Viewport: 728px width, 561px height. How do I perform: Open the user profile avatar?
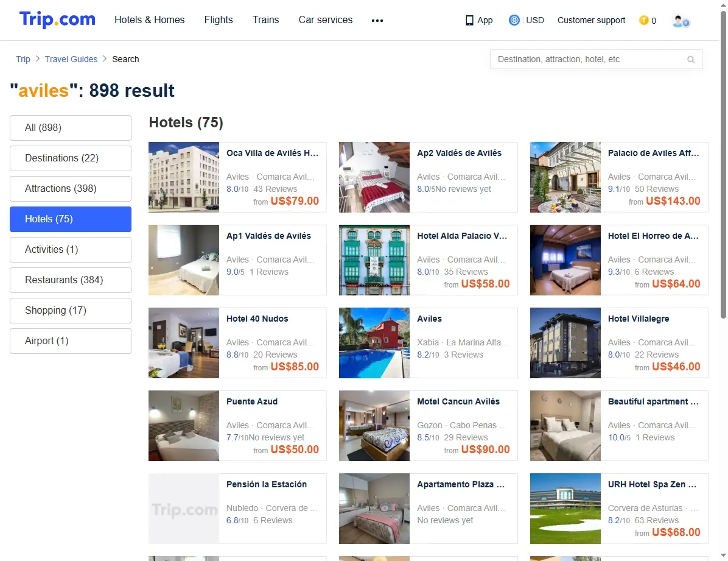(x=681, y=21)
